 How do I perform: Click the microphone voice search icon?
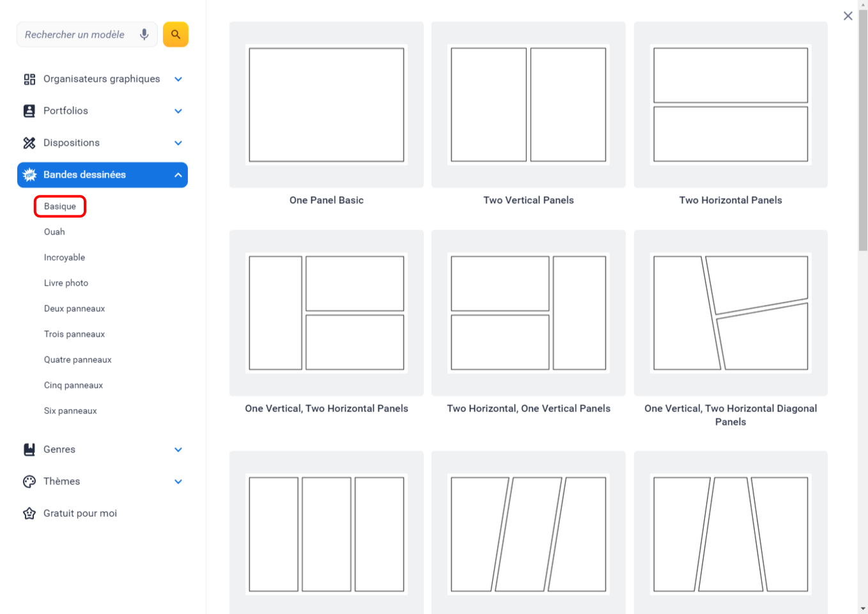144,35
